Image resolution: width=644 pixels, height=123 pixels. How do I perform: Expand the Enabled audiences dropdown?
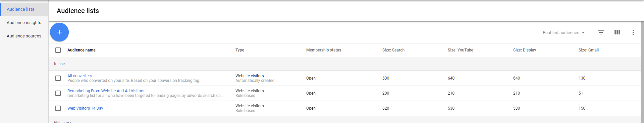pos(564,32)
